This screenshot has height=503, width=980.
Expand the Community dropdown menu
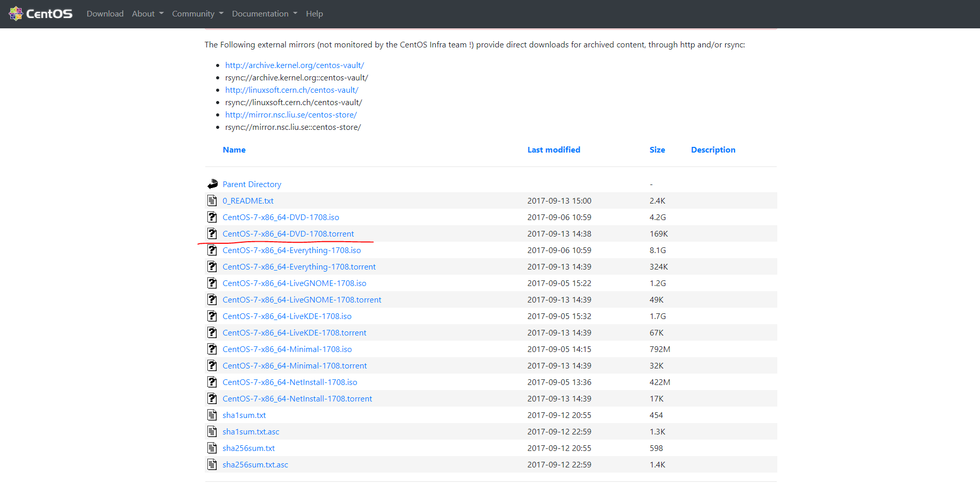tap(198, 13)
